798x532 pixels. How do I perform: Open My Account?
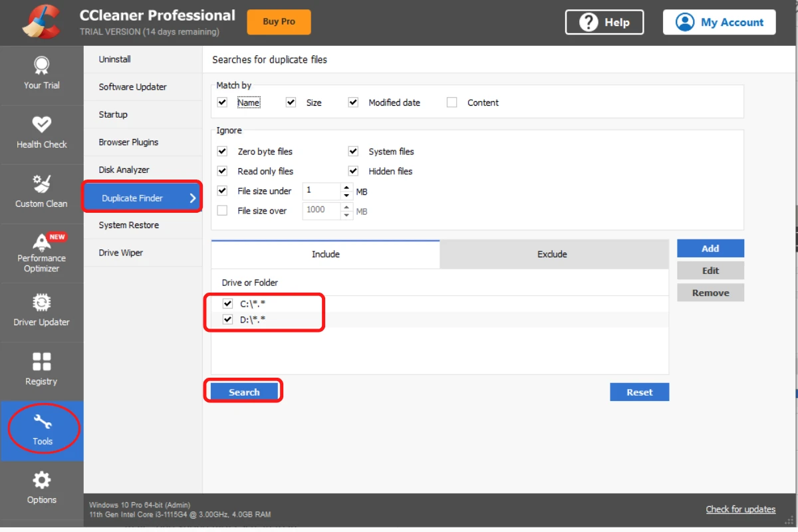[x=719, y=22]
